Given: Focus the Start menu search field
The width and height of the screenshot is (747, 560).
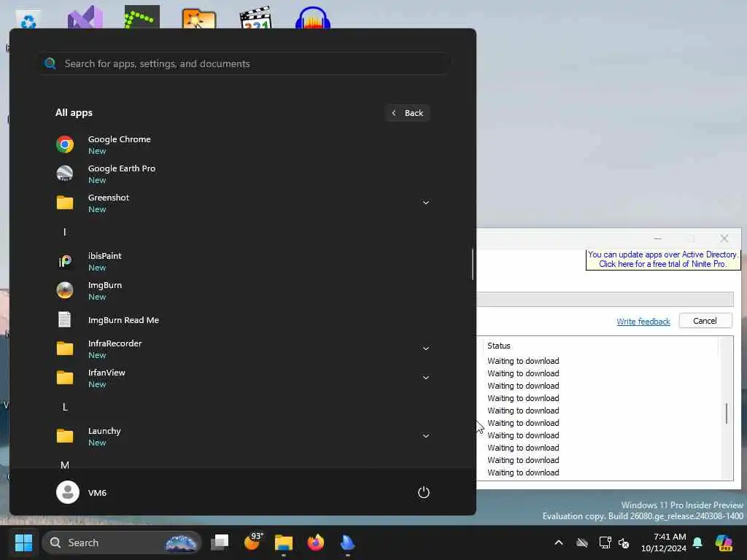Looking at the screenshot, I should tap(244, 63).
